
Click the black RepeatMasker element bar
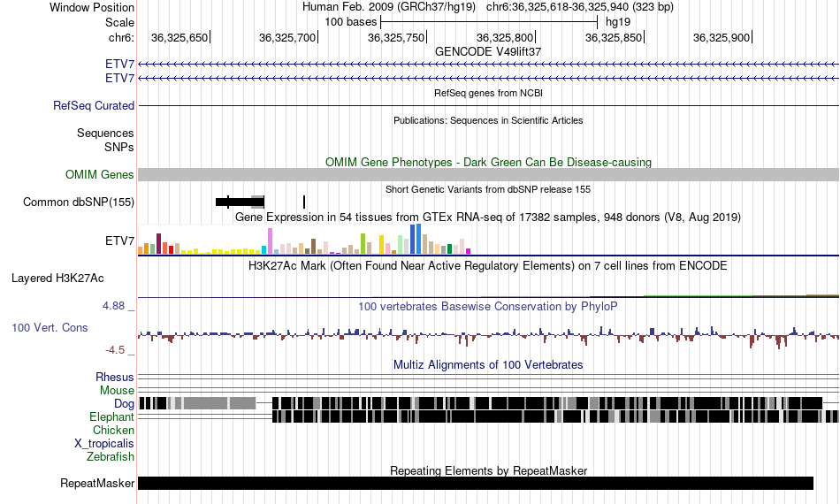tap(476, 483)
